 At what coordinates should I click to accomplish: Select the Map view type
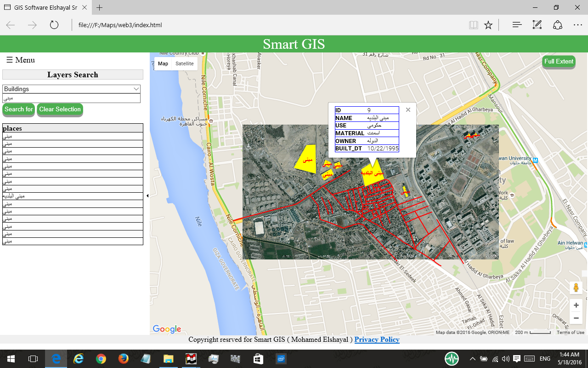tap(163, 64)
